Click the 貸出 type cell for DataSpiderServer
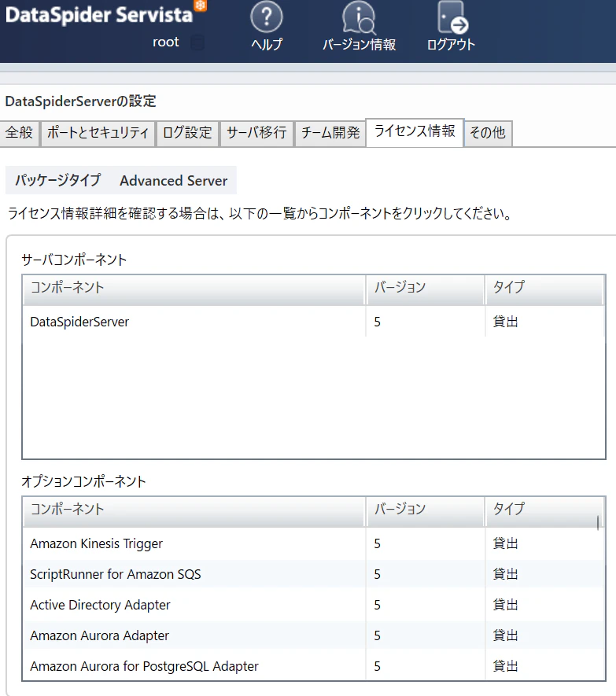The height and width of the screenshot is (696, 616). pos(505,322)
